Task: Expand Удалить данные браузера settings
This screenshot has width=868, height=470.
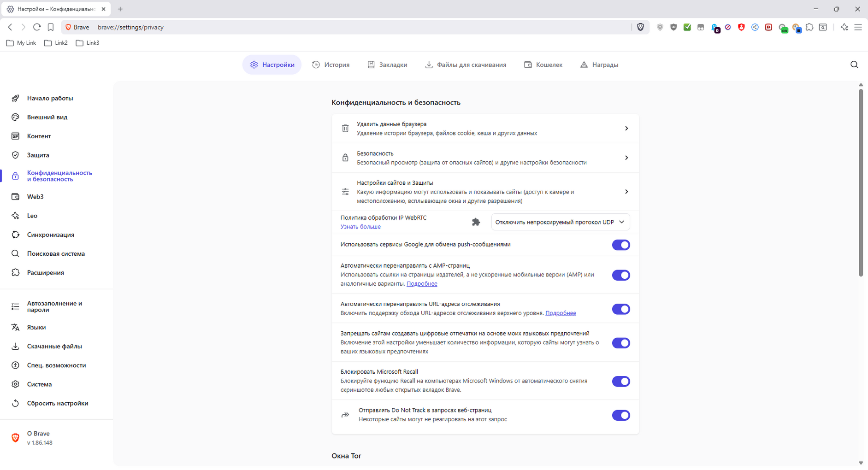Action: [x=485, y=128]
